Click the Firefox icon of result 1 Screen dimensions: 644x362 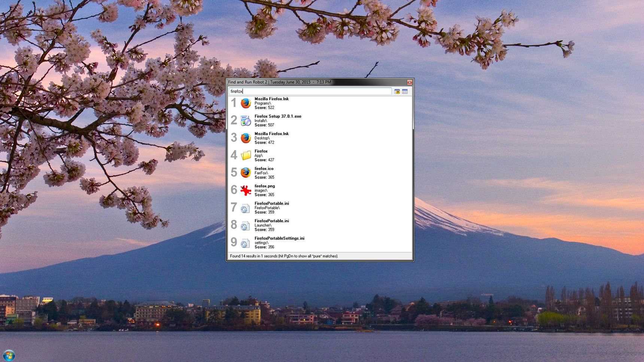pos(246,103)
